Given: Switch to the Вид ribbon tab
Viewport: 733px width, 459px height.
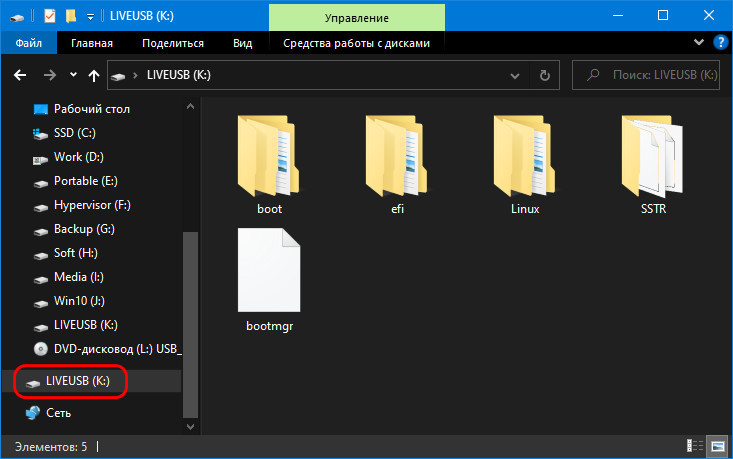Looking at the screenshot, I should click(243, 43).
